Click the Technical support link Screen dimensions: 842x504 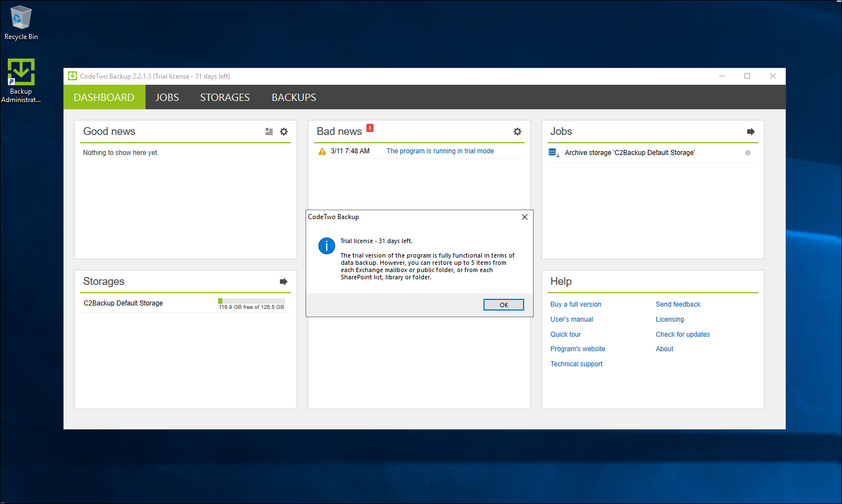[x=576, y=364]
